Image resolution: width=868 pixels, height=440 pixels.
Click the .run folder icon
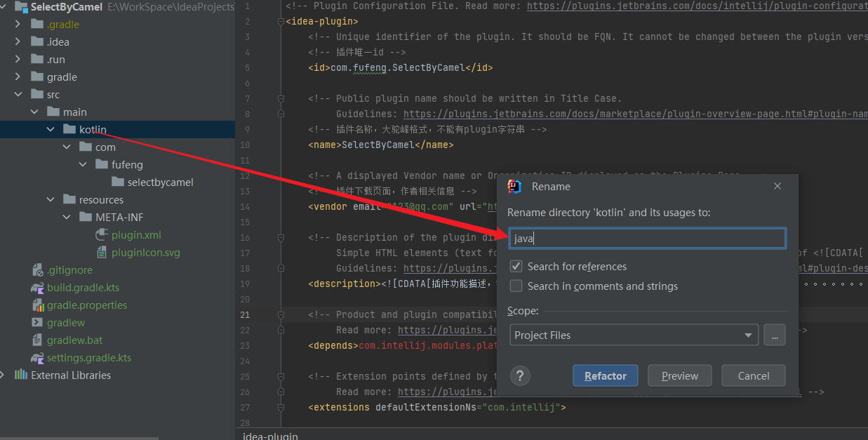pos(36,59)
